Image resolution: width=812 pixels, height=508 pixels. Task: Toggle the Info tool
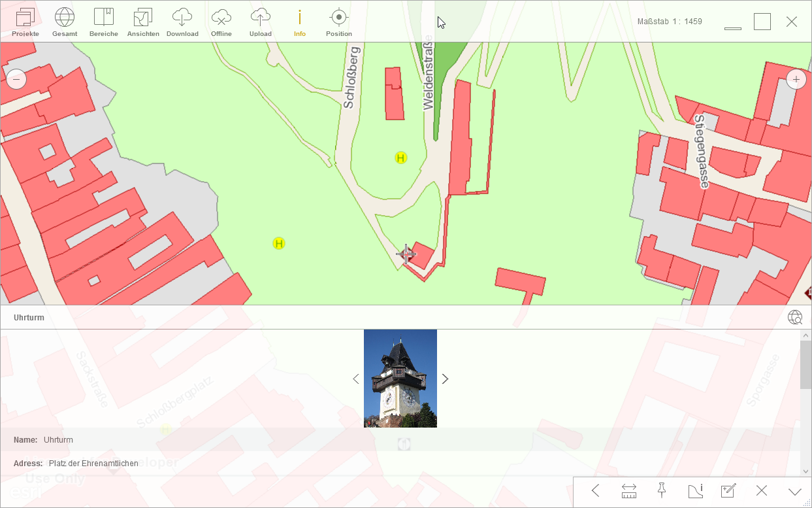point(300,22)
